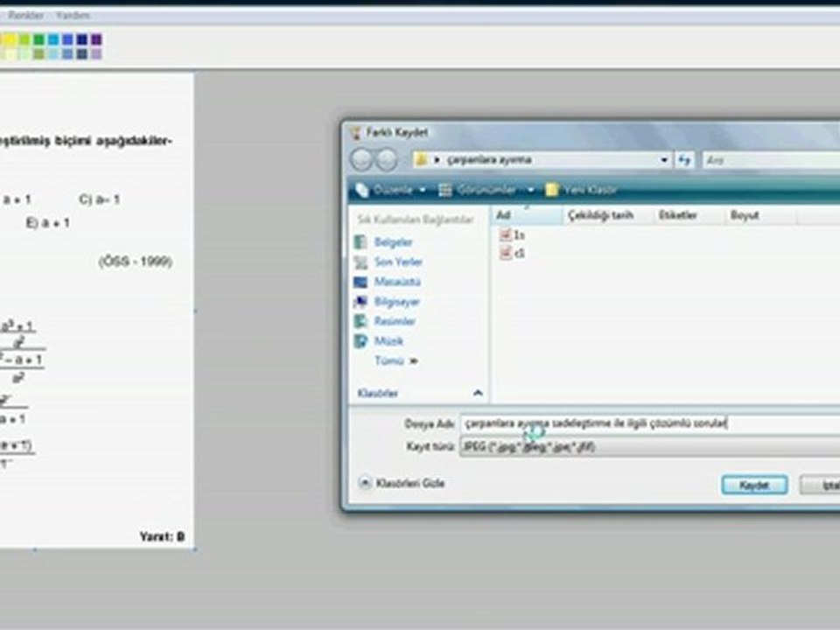
Task: Open the Yardım menu in Paint
Action: [x=73, y=15]
